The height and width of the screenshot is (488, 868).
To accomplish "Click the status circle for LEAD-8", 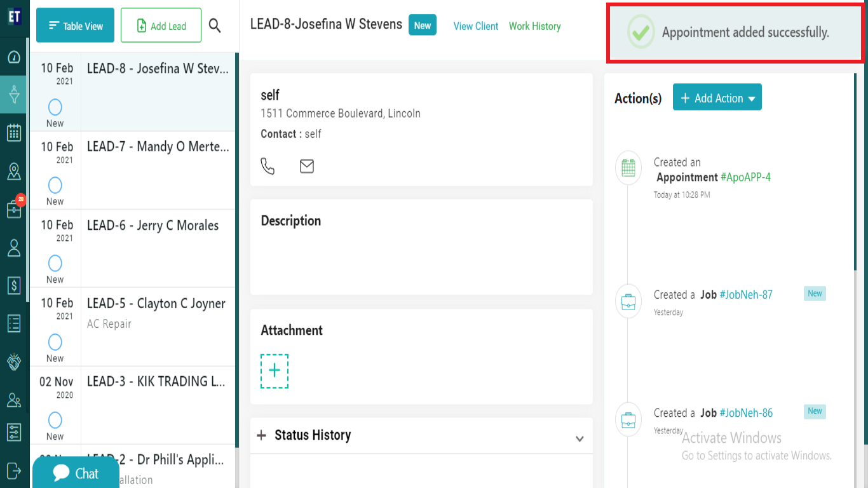I will [x=55, y=107].
